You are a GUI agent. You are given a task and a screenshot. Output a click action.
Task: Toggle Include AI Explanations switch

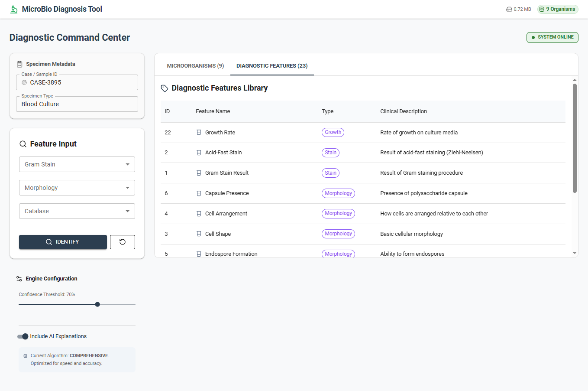(23, 336)
